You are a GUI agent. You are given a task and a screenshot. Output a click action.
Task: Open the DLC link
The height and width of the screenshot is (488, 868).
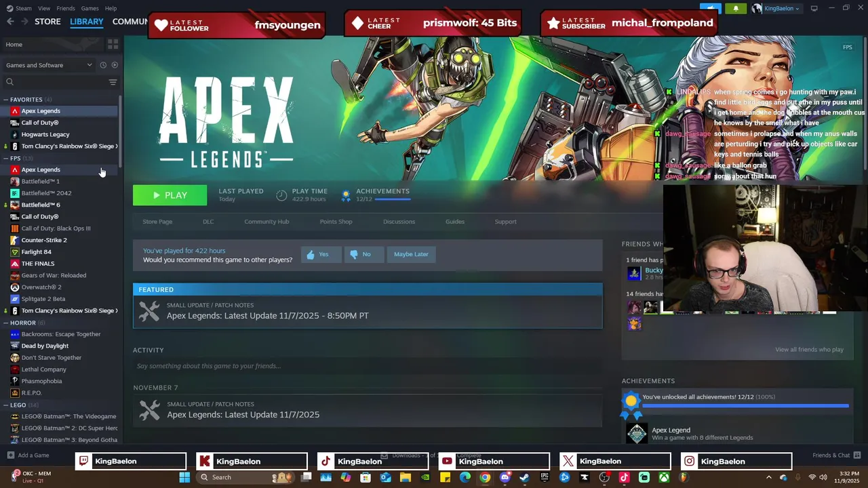[x=208, y=222]
